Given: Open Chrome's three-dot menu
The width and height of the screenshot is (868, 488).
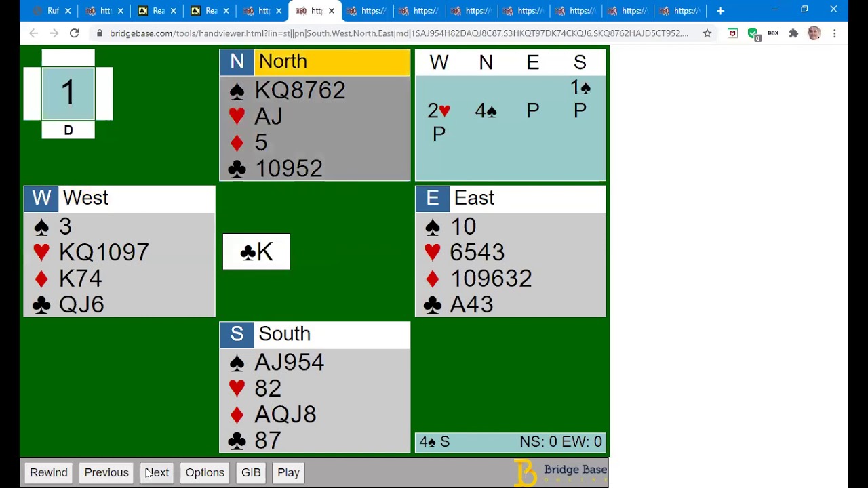Looking at the screenshot, I should pyautogui.click(x=835, y=33).
